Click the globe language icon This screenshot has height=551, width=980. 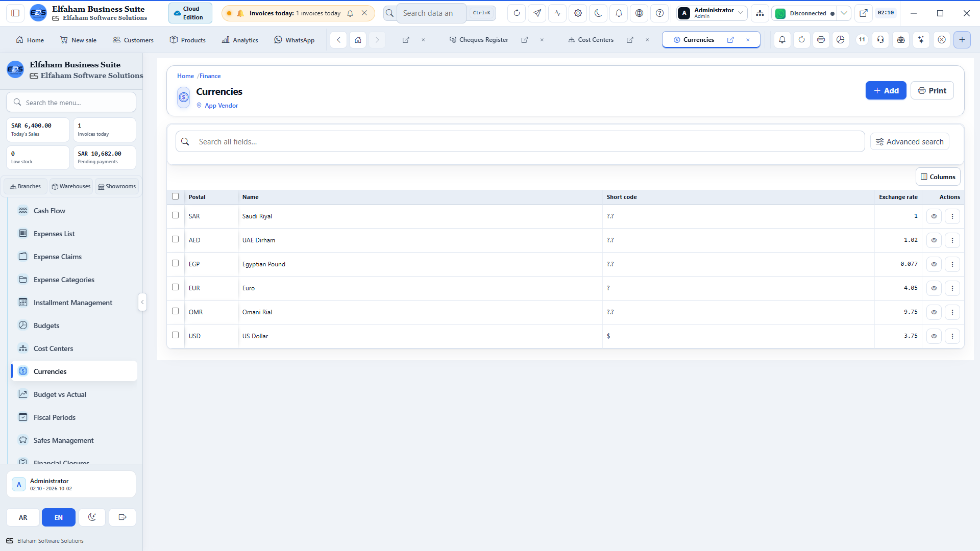click(639, 13)
